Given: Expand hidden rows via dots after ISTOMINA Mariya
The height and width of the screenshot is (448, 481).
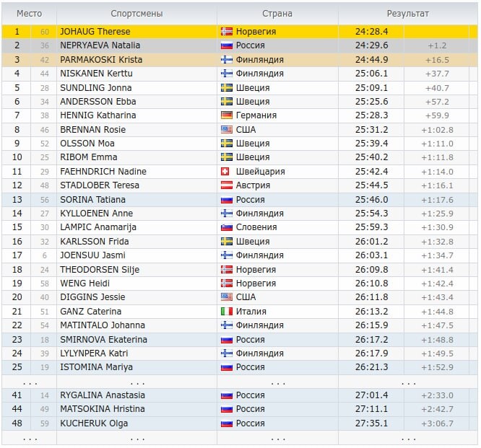Looking at the screenshot, I should click(x=239, y=382).
